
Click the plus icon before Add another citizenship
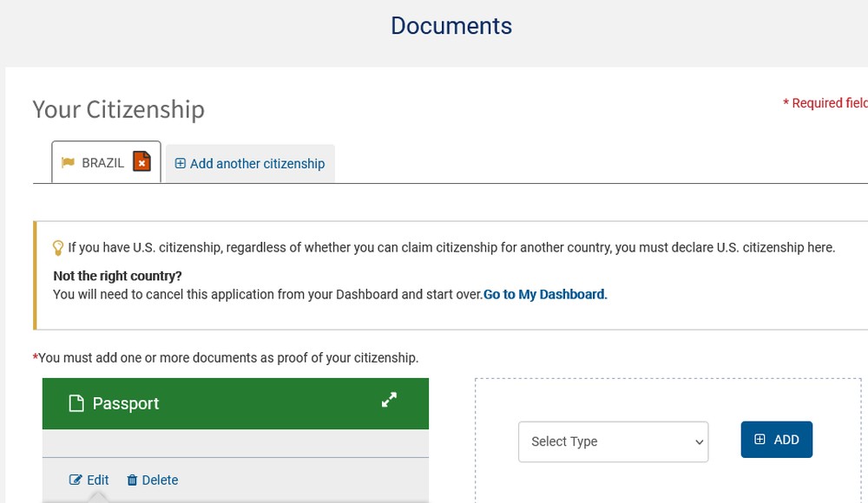point(180,163)
